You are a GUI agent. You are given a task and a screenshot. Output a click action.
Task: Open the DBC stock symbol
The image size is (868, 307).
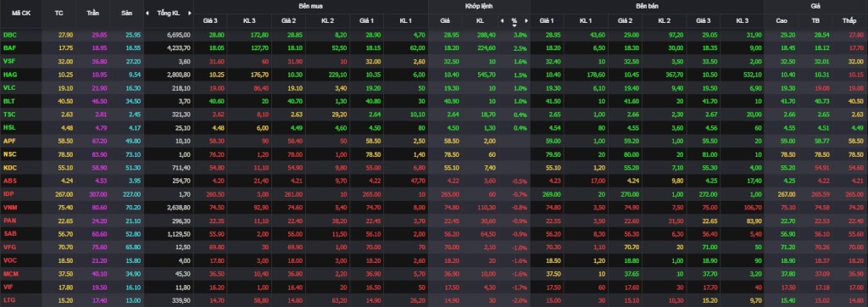[9, 35]
